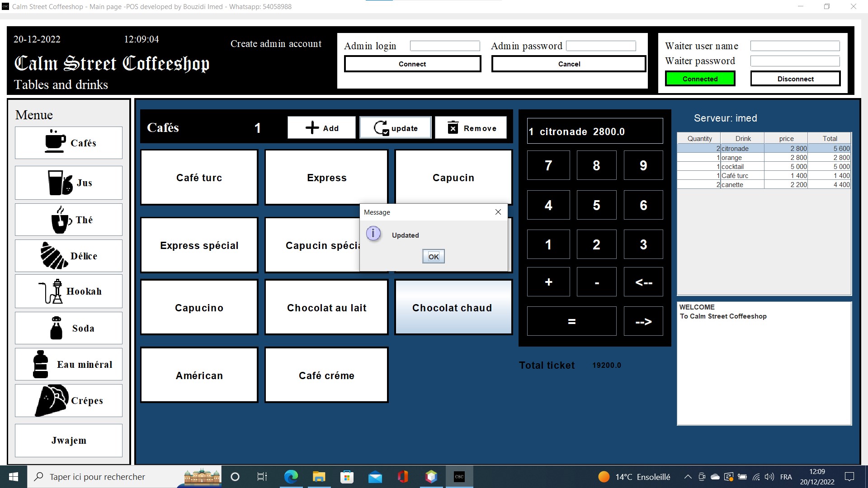Tap keypad digit 5
The image size is (868, 488).
point(596,205)
